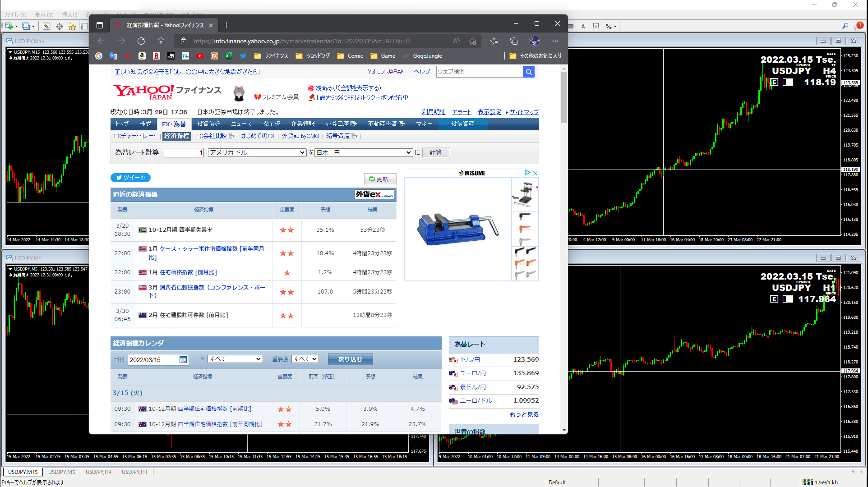This screenshot has width=868, height=487.
Task: Click the webpage vertical scrollbar thumb
Action: 564,97
